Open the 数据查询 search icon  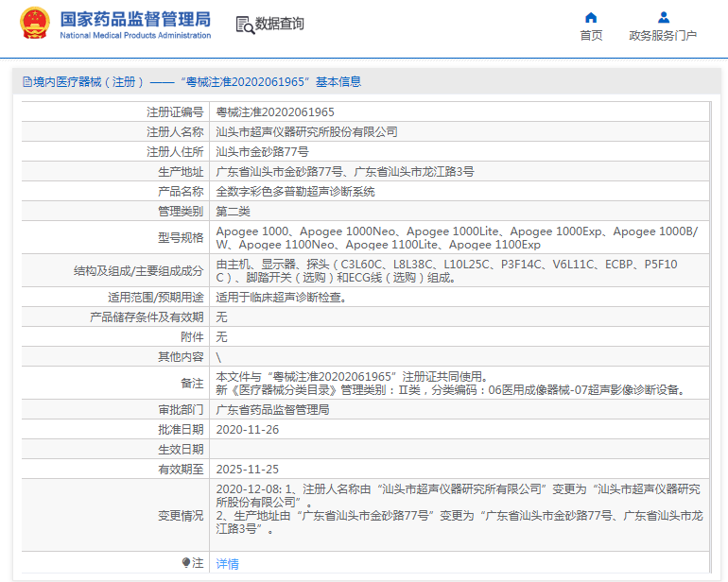coord(245,25)
